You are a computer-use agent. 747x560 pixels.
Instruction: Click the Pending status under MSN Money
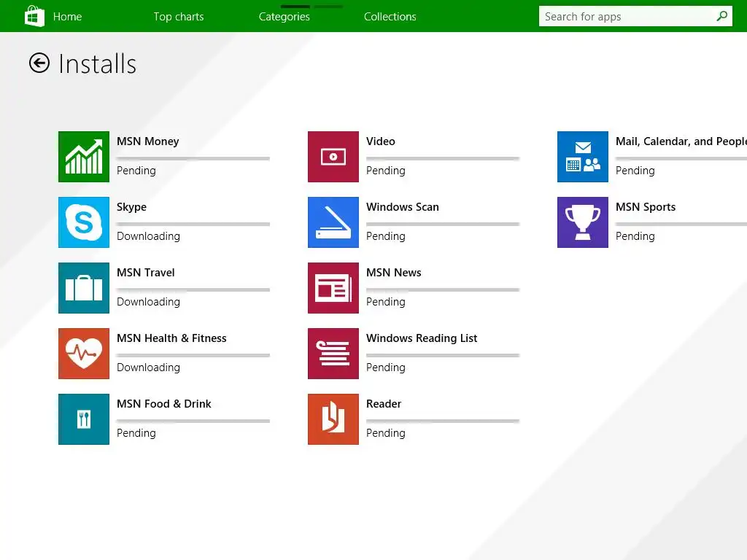pos(136,171)
